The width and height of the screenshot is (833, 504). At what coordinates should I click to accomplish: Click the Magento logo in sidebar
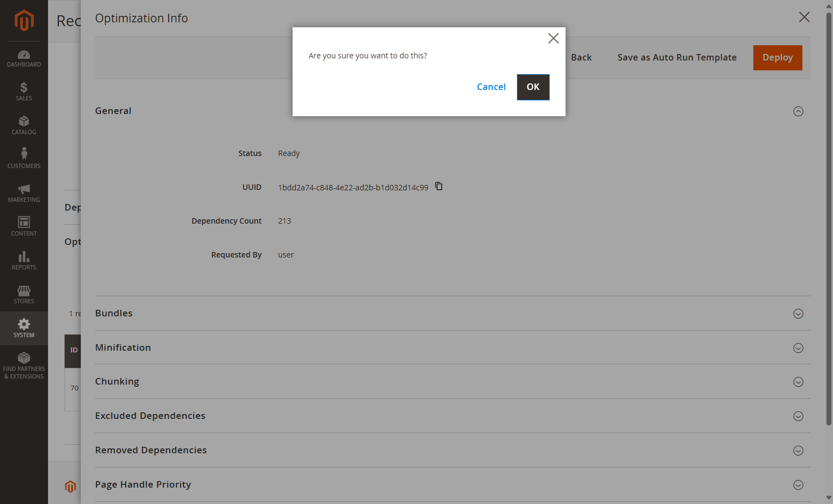(x=24, y=21)
